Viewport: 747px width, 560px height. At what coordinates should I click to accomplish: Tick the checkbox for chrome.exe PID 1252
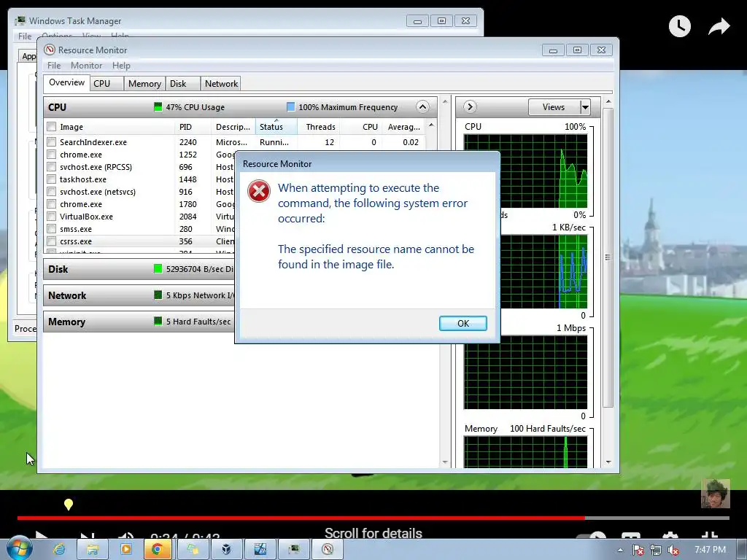(52, 155)
